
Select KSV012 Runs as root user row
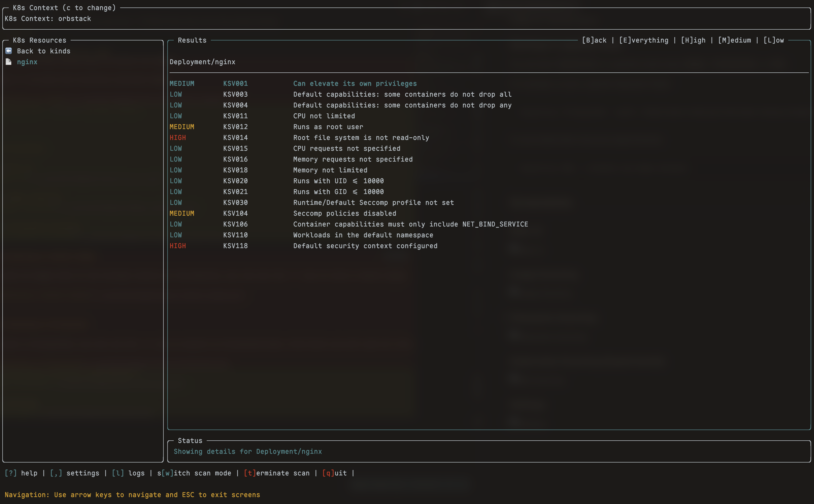pyautogui.click(x=489, y=127)
